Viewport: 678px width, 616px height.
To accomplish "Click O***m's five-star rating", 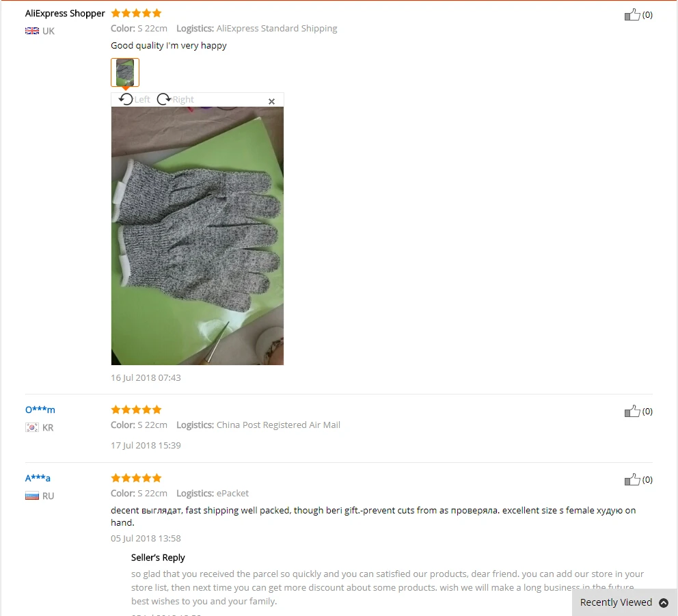I will [x=136, y=410].
